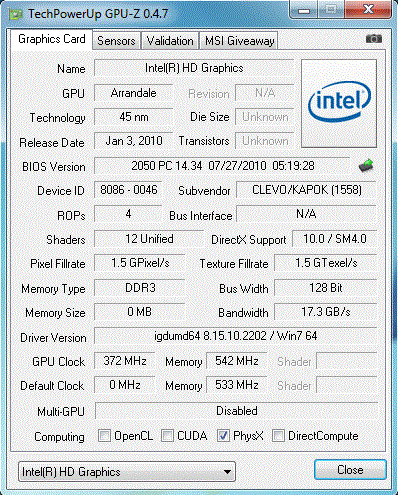Click the Texture Fillrate value 1.5 GTexel/s

tap(326, 263)
